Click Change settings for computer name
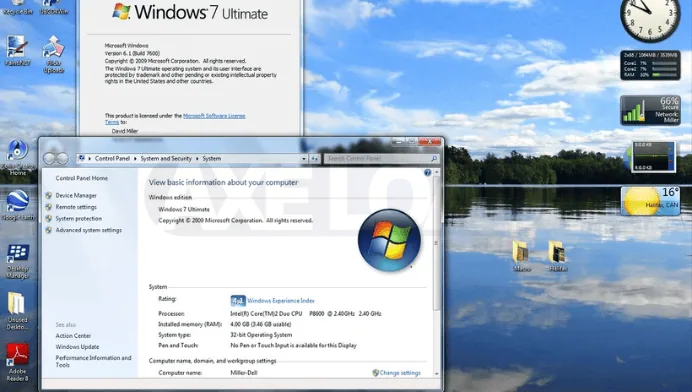 tap(400, 373)
